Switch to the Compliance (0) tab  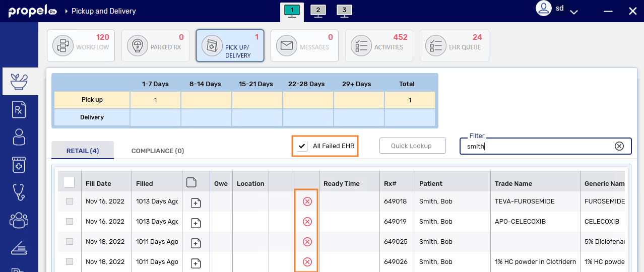[157, 151]
